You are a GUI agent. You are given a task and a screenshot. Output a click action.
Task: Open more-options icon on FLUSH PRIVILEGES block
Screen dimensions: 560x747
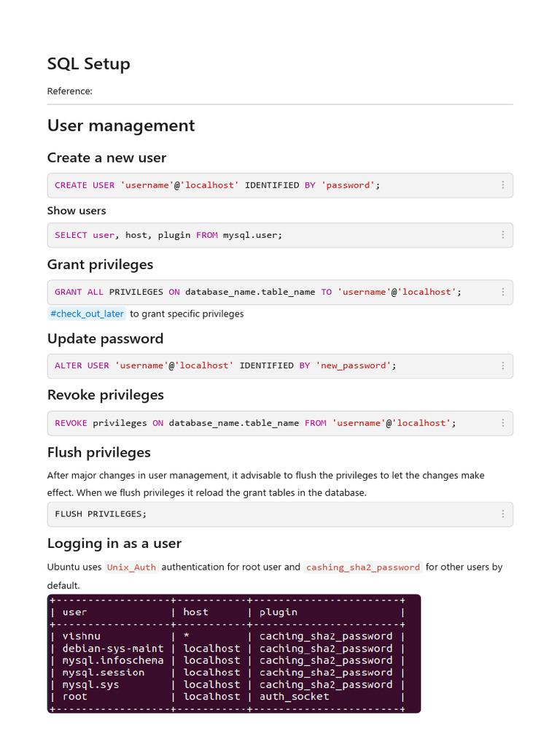[x=502, y=514]
